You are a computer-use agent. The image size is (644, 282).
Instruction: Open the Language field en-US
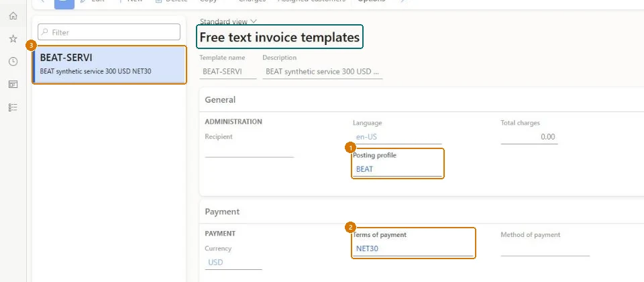(x=397, y=137)
